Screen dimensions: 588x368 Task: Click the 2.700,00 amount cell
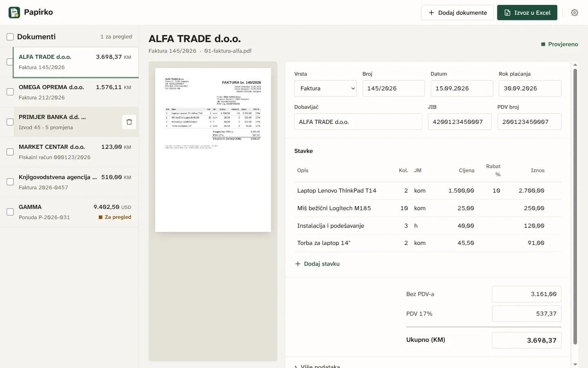coord(531,191)
